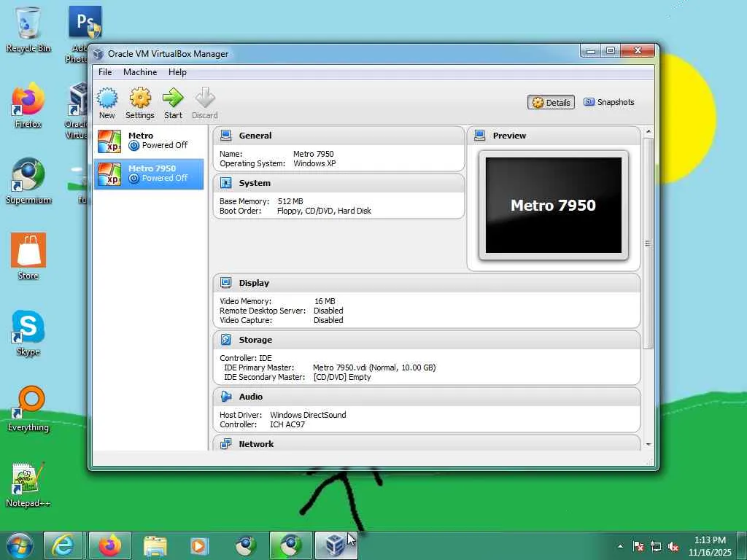Open the Store desktop icon

(x=28, y=256)
